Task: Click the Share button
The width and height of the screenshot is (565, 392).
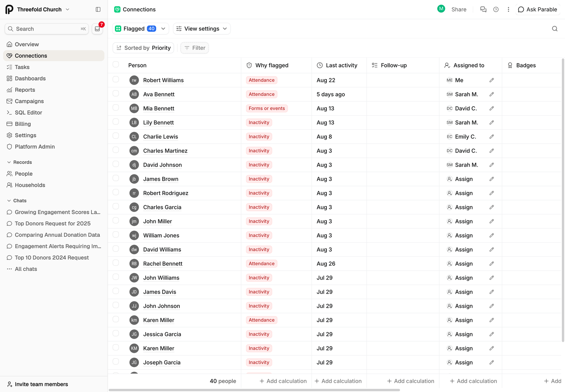Action: point(459,9)
